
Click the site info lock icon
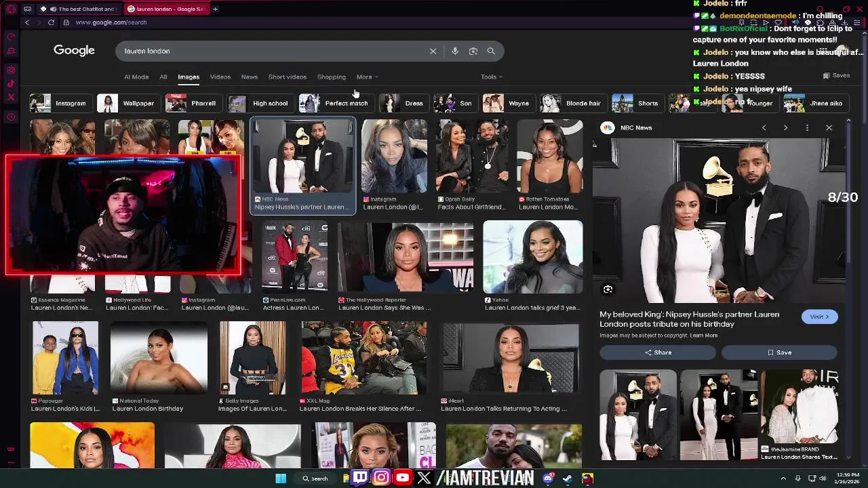coord(66,22)
